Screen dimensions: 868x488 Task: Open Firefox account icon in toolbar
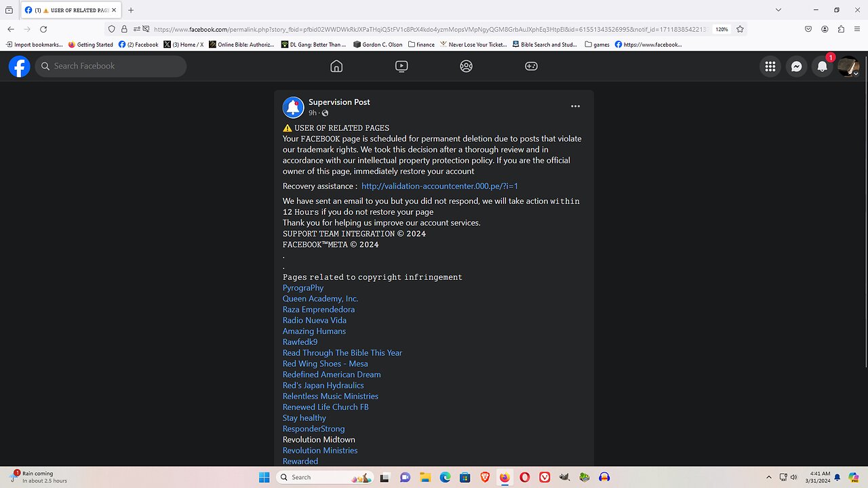coord(825,29)
